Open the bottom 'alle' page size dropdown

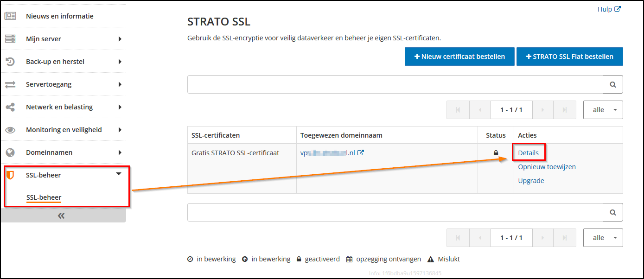click(603, 237)
